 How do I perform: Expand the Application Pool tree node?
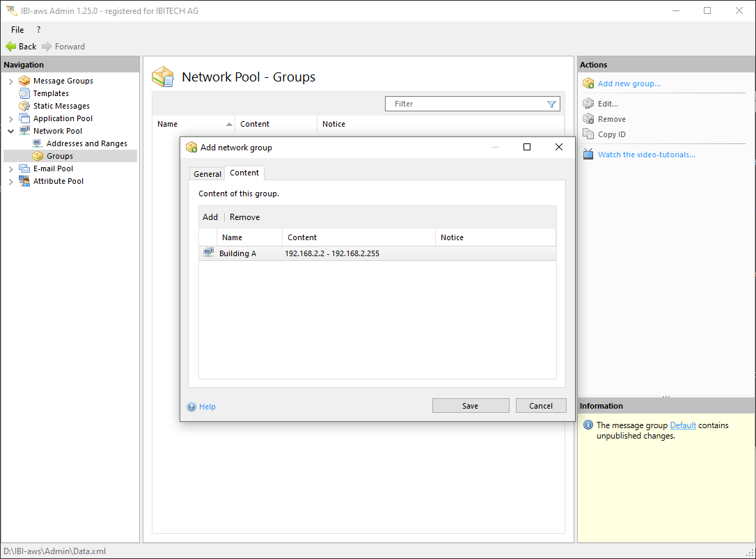pyautogui.click(x=10, y=119)
